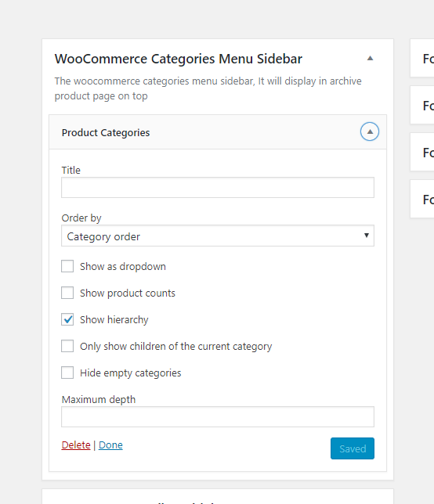
Task: Click the Delete widget link
Action: tap(76, 445)
